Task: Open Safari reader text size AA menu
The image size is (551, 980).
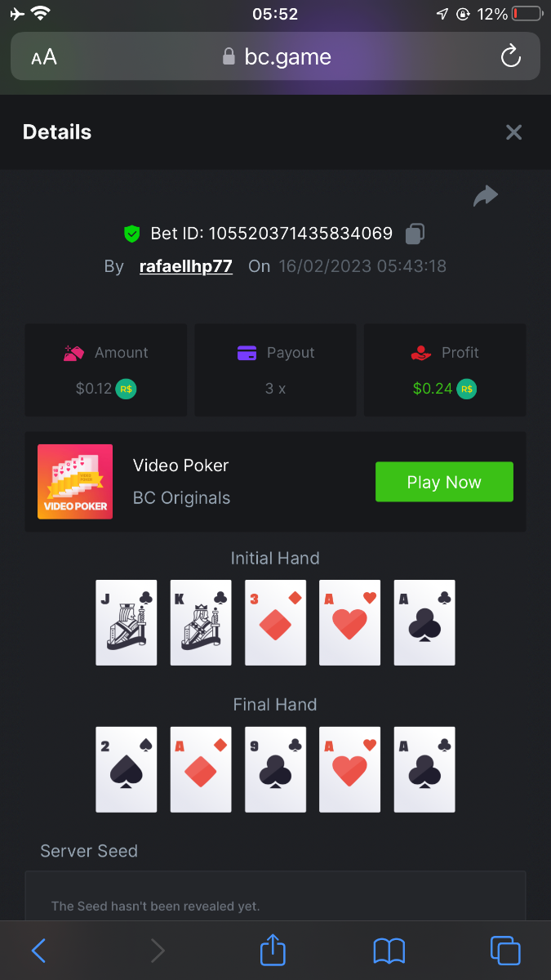Action: pos(44,57)
